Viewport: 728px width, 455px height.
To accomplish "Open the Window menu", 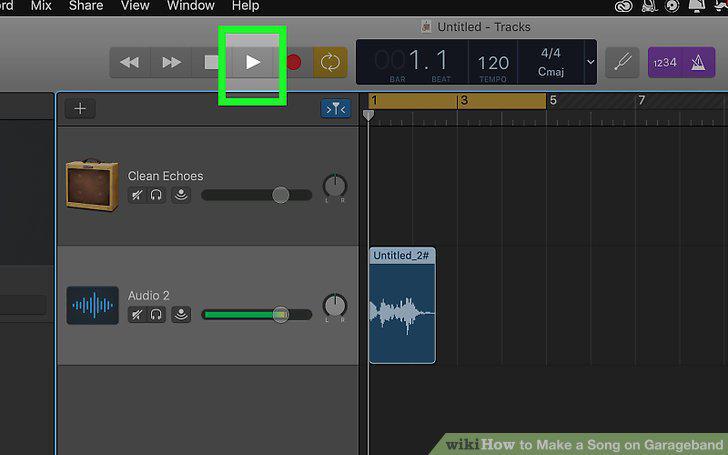I will coord(190,6).
